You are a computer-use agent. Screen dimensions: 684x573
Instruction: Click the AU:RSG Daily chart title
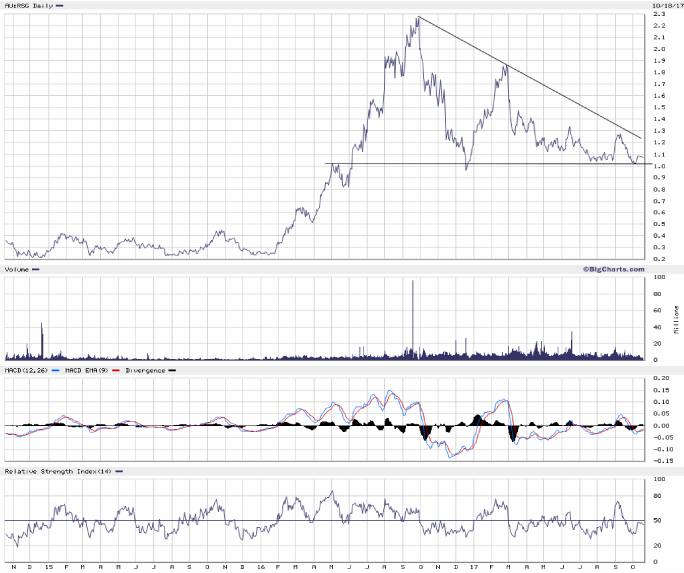click(30, 5)
